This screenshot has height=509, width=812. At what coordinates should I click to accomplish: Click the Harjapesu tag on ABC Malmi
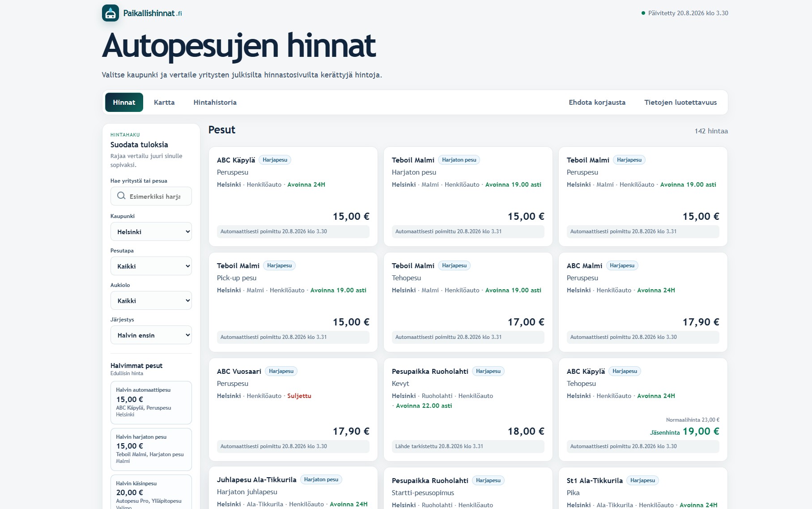tap(622, 265)
